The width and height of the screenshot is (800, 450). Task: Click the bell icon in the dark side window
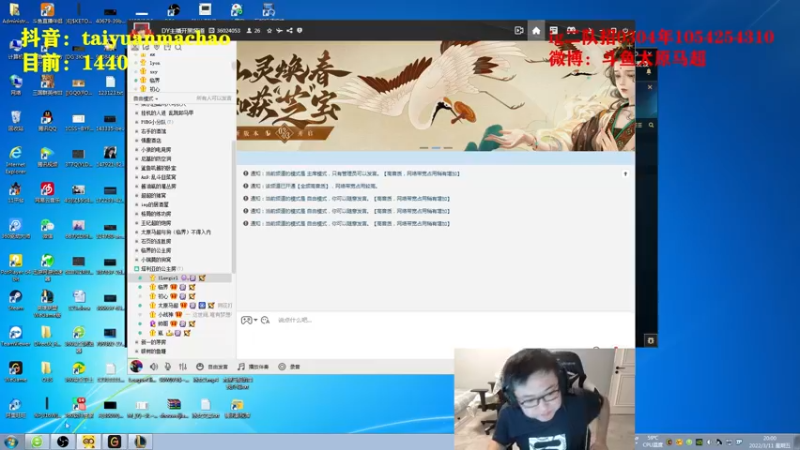pos(648,72)
